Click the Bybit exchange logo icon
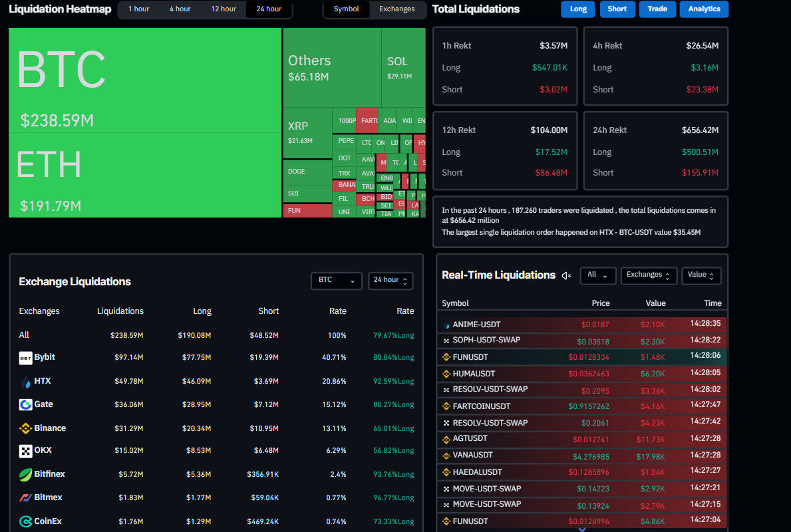The image size is (791, 532). coord(26,358)
